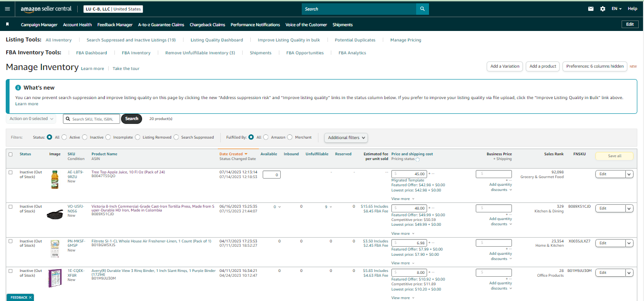Open Manage Pricing link
Viewport: 644px width, 301px height.
tap(406, 40)
